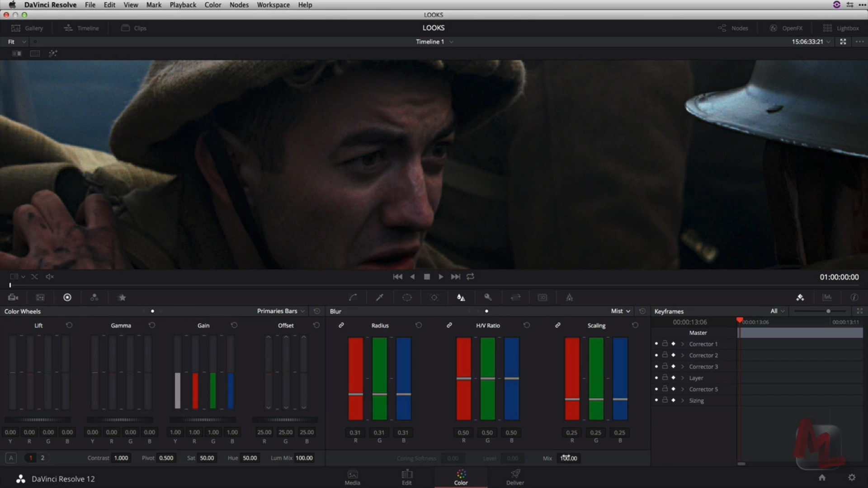Viewport: 868px width, 488px height.
Task: Switch to the Media page
Action: (353, 477)
